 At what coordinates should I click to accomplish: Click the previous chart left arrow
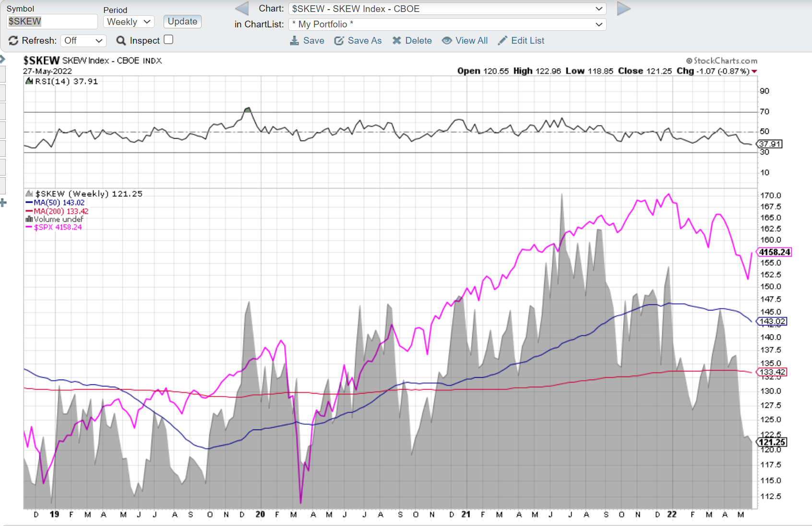[x=242, y=9]
